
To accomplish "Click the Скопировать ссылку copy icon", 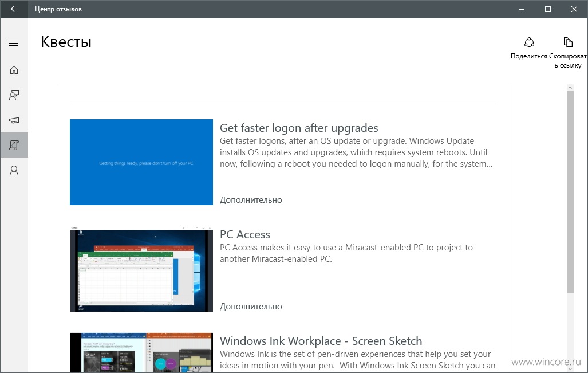I will tap(568, 42).
